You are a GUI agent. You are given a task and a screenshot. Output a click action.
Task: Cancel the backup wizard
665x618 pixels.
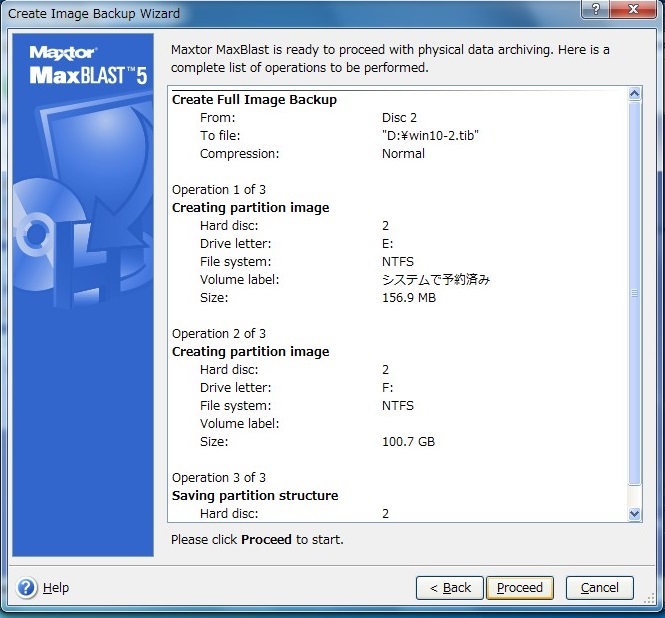coord(600,587)
